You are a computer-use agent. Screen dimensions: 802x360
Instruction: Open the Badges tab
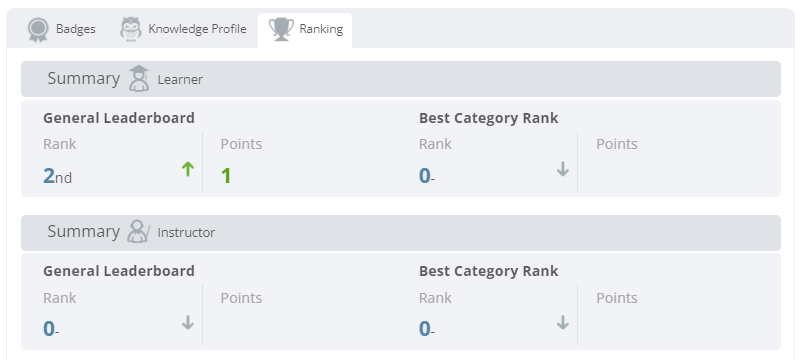click(61, 29)
